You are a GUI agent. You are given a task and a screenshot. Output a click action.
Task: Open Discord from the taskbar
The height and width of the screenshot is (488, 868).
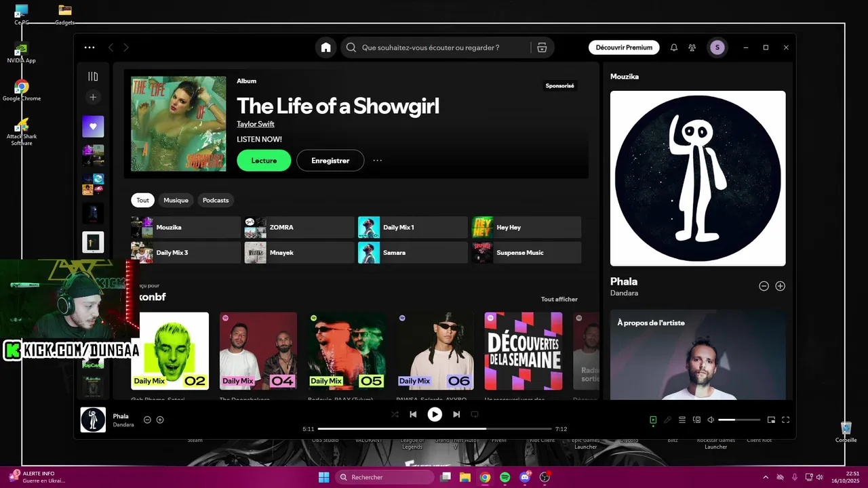[525, 477]
